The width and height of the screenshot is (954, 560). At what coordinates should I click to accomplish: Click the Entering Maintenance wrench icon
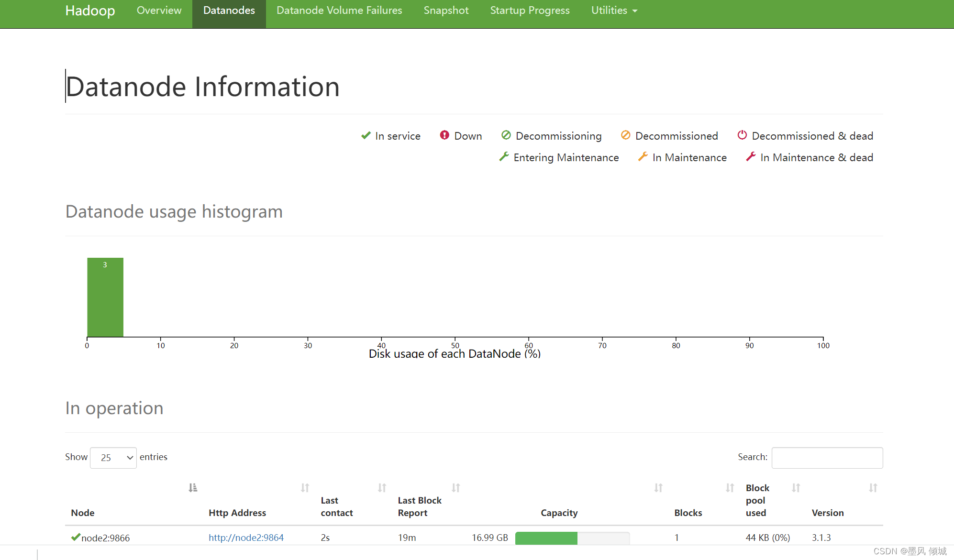click(504, 156)
